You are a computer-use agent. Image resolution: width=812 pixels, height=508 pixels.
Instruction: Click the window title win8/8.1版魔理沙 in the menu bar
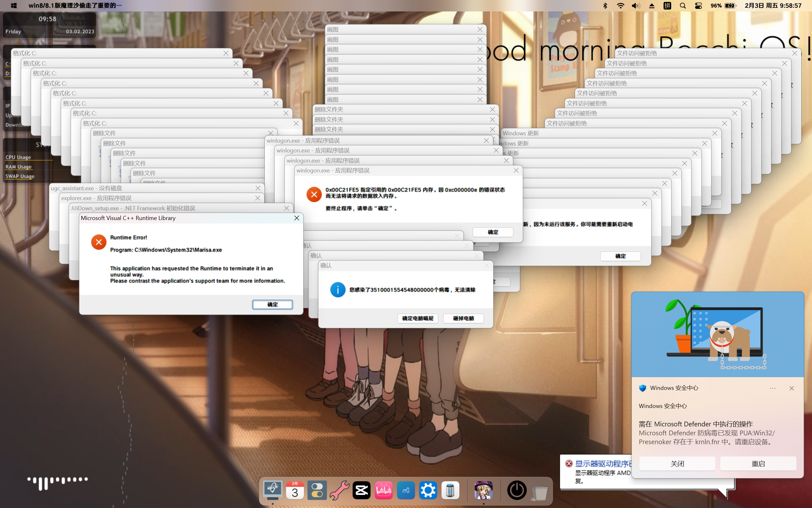point(75,6)
